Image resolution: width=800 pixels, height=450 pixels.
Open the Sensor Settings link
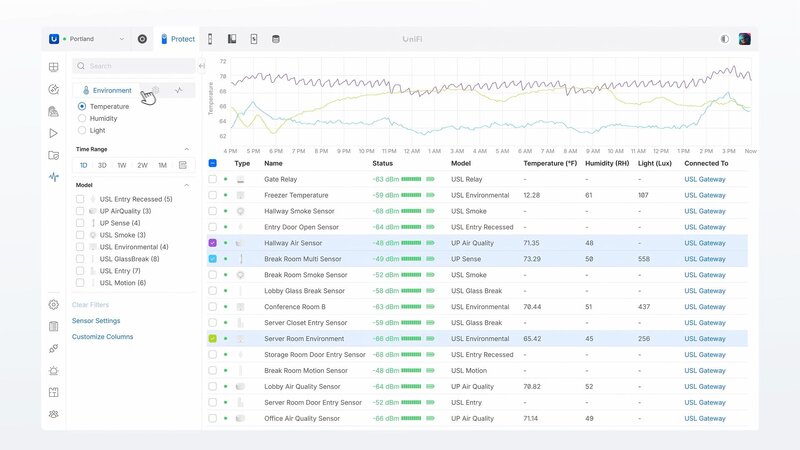pyautogui.click(x=96, y=320)
